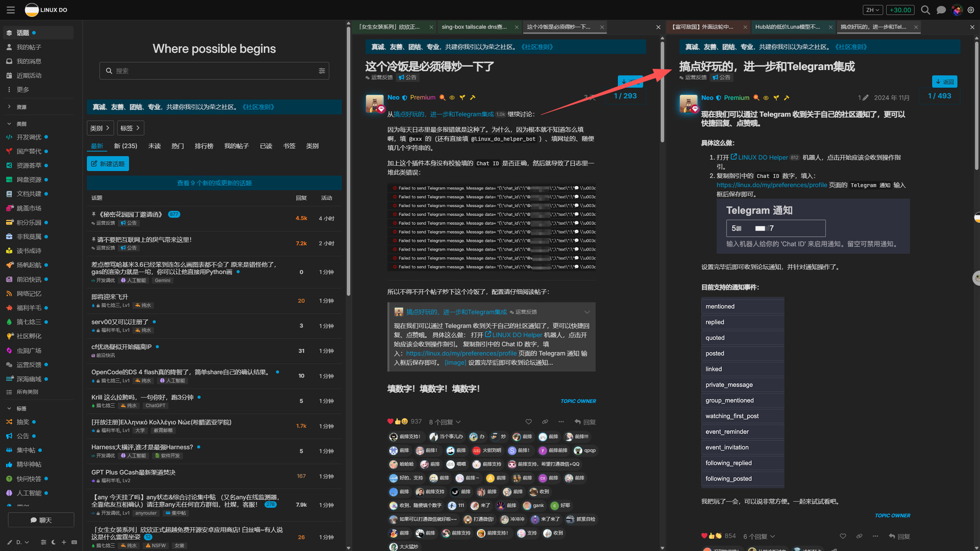980x551 pixels.
Task: Click the 1 / 293 progress indicator
Action: coord(625,96)
